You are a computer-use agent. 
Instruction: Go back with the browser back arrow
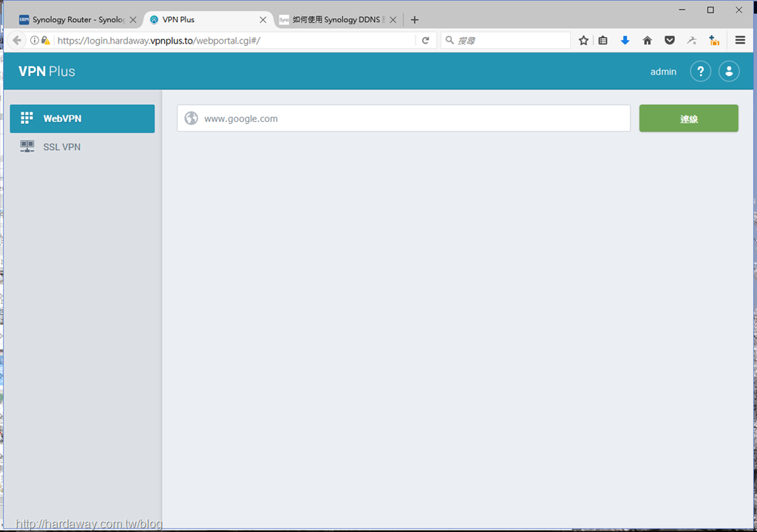(x=17, y=40)
